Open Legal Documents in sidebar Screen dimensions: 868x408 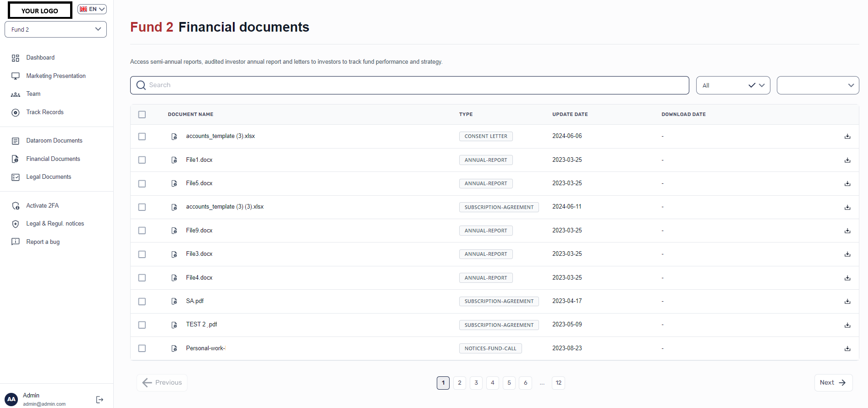49,177
